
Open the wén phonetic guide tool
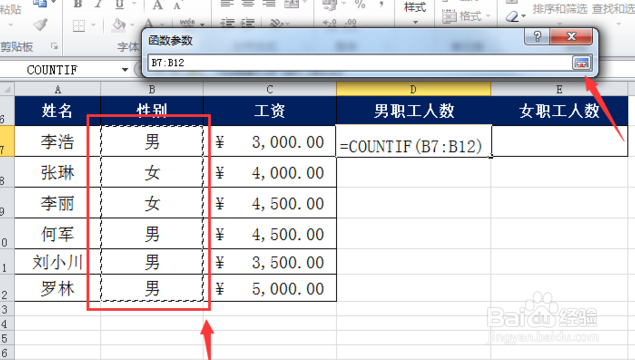tap(187, 23)
